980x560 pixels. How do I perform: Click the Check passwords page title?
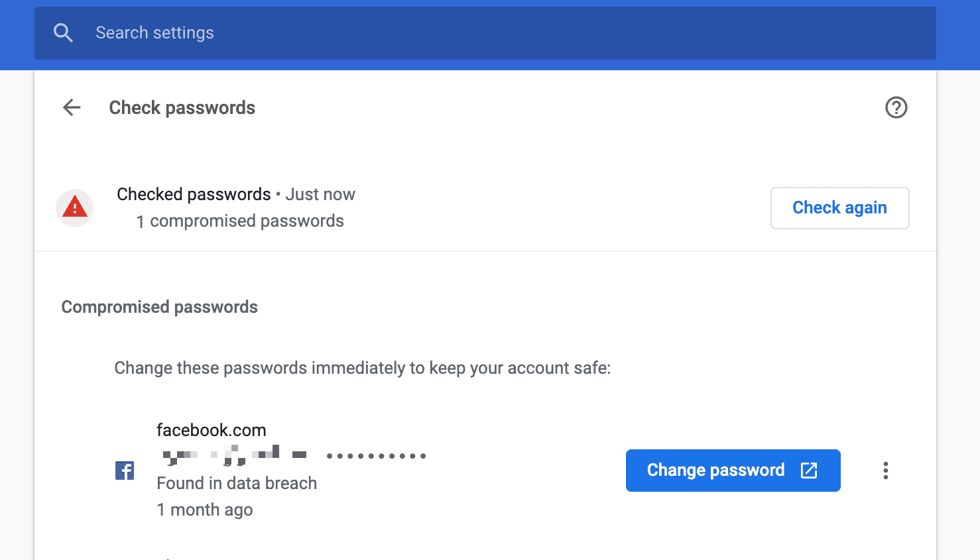point(182,107)
